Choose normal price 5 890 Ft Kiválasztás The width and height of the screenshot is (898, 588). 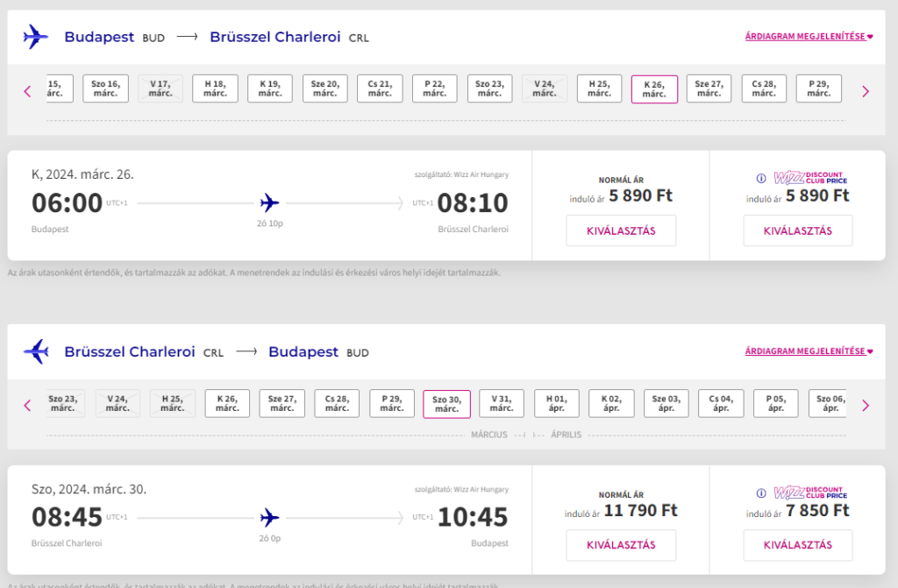621,230
